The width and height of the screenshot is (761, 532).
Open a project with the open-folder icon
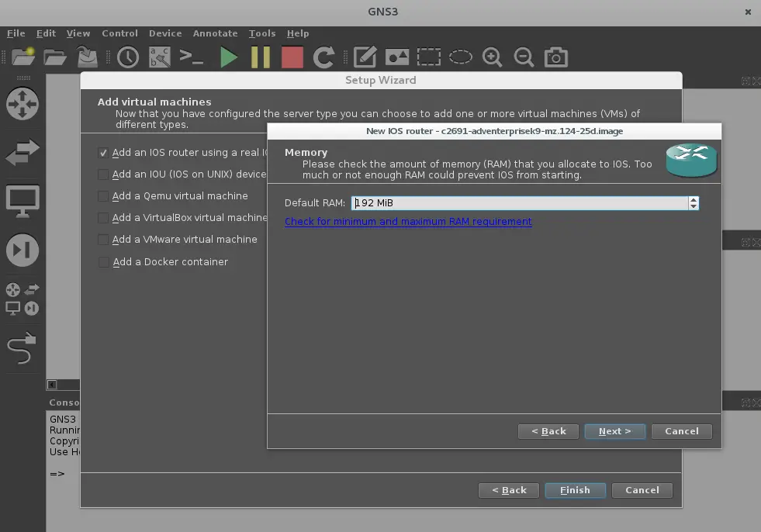(x=55, y=57)
